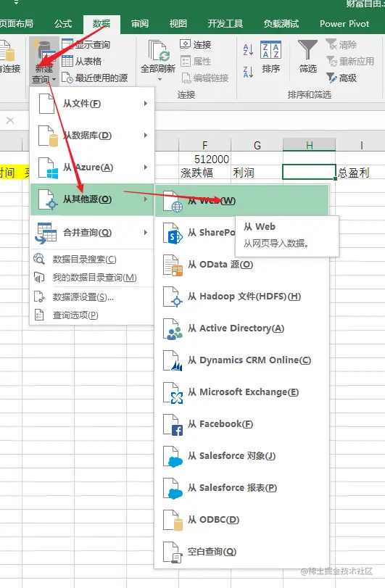Choose 空白查询(Q)
The width and height of the screenshot is (385, 588).
pos(241,551)
